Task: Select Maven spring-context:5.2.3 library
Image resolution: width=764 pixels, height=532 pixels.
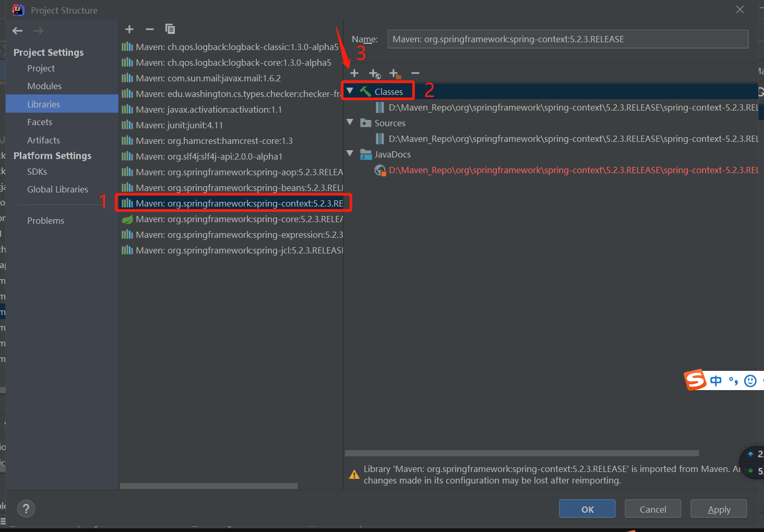Action: click(231, 203)
